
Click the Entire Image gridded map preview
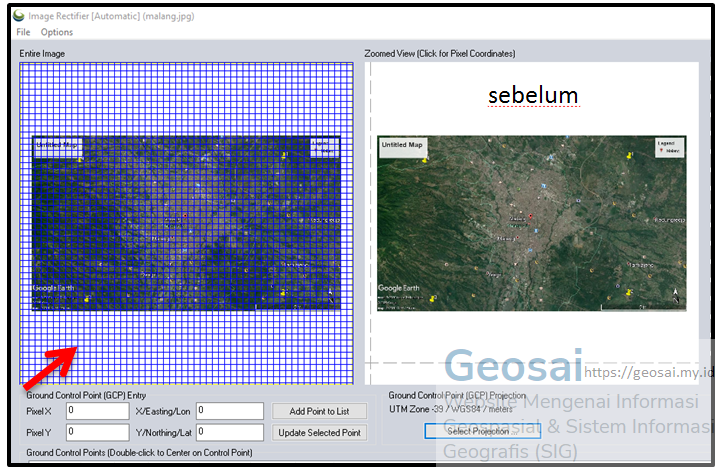187,224
